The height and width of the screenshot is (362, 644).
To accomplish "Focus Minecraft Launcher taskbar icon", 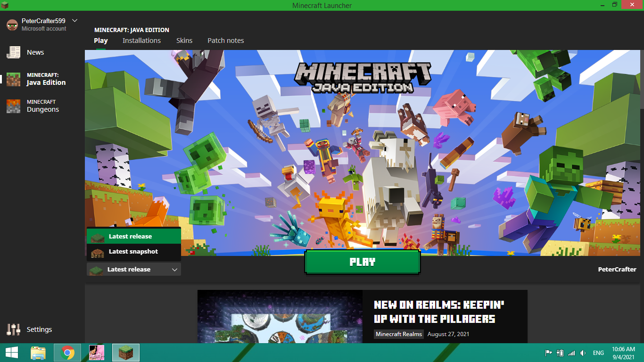I will click(126, 353).
